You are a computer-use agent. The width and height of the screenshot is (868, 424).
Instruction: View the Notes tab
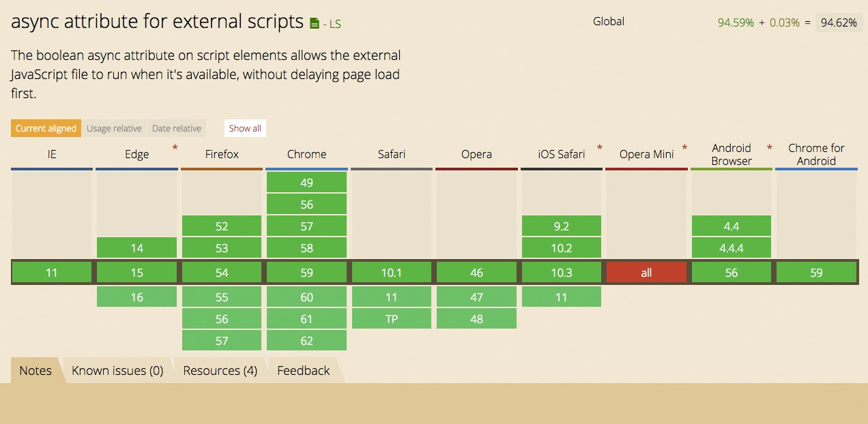35,370
